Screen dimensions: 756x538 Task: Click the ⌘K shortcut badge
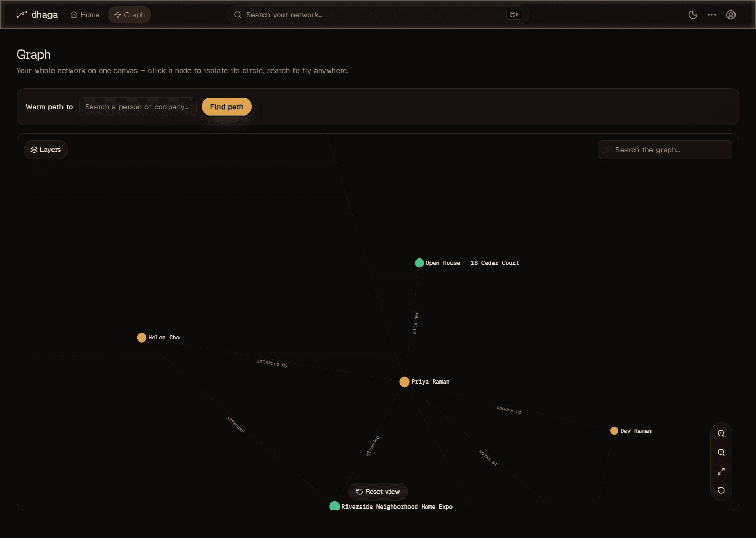tap(514, 15)
